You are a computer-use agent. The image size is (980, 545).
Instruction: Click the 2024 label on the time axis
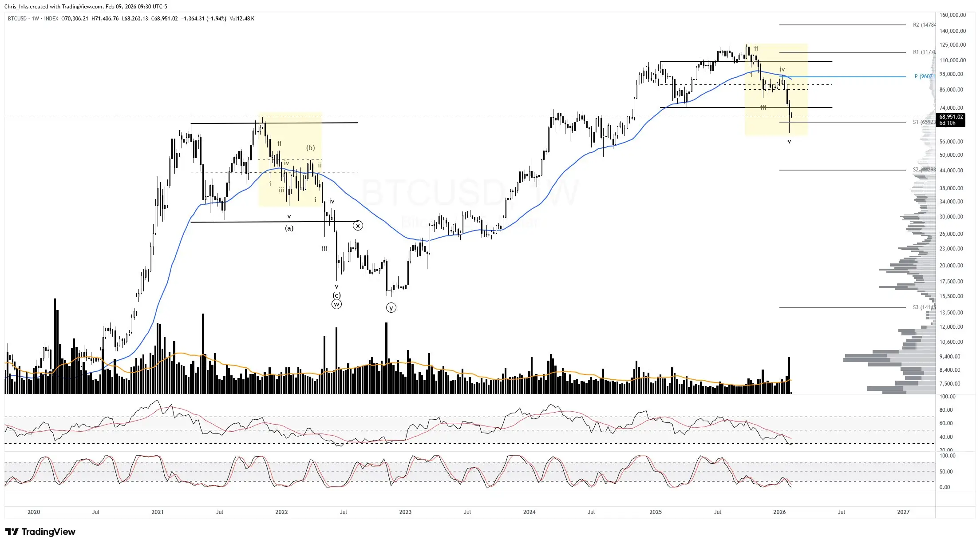click(x=529, y=512)
